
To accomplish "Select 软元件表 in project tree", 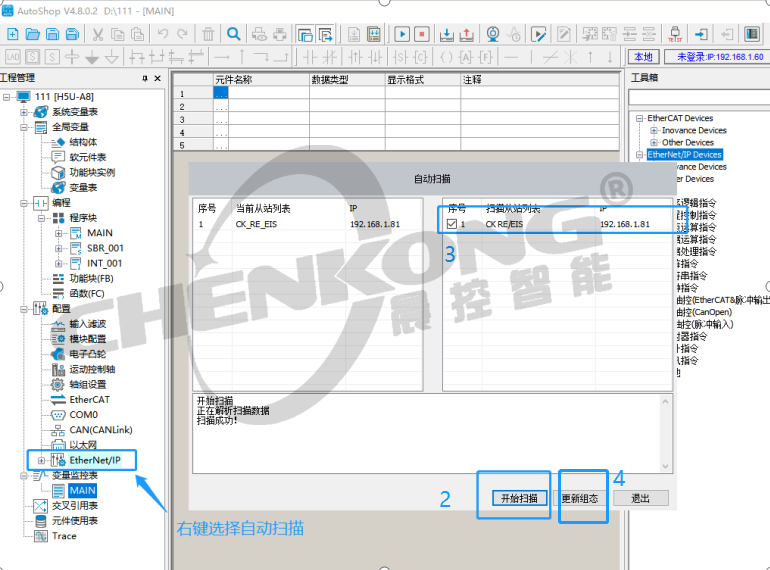I will pos(87,157).
